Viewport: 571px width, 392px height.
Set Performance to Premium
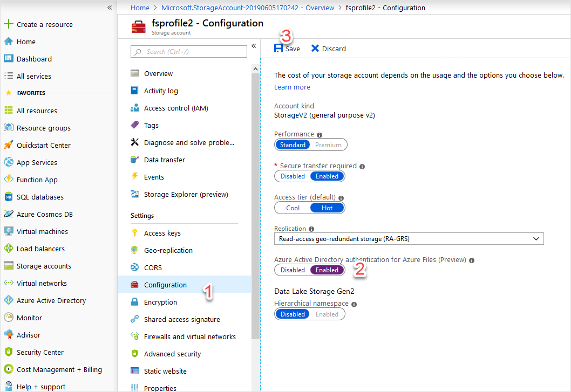point(329,145)
